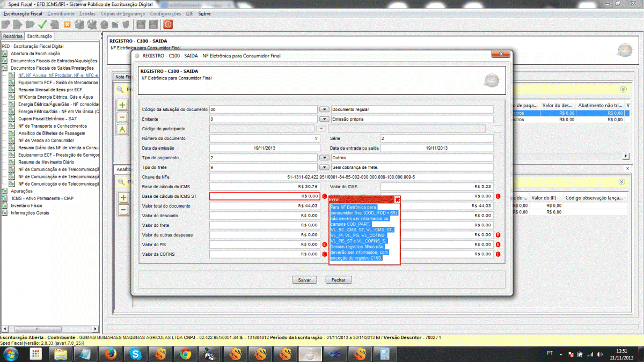
Task: Click the Valor do desconto field
Action: point(265,216)
